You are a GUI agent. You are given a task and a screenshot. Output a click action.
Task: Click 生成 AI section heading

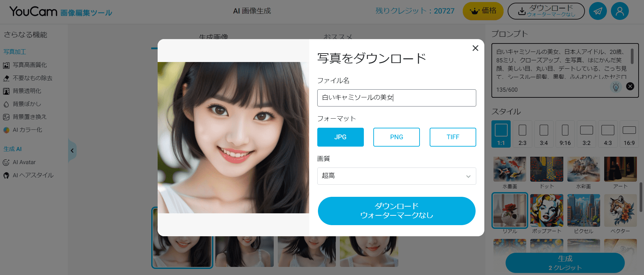tap(12, 149)
